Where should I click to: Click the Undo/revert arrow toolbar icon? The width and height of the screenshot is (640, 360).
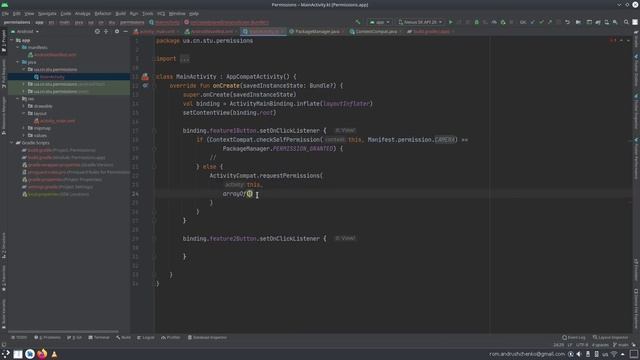[x=567, y=22]
